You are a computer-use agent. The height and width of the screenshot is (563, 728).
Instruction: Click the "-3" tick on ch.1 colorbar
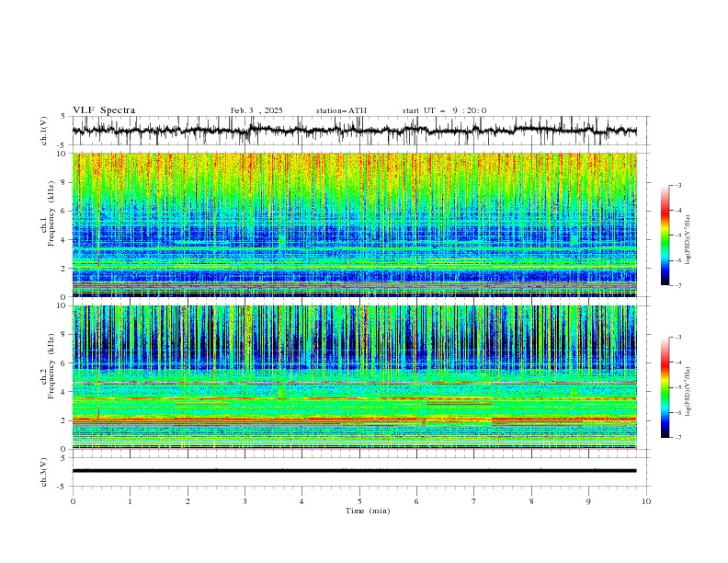click(677, 185)
